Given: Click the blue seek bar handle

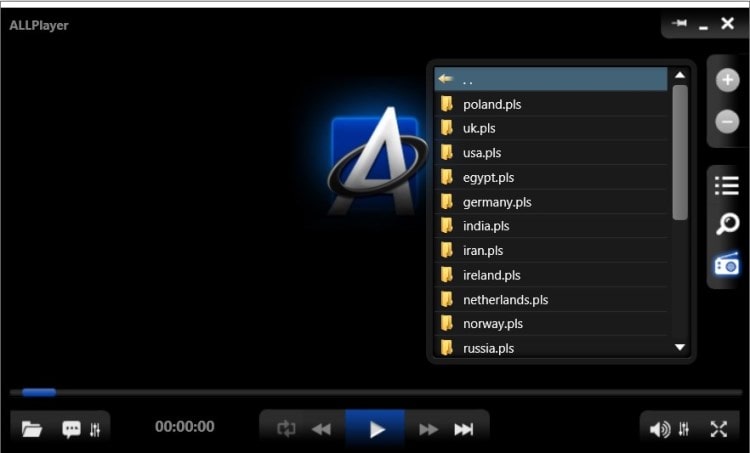Looking at the screenshot, I should (39, 393).
